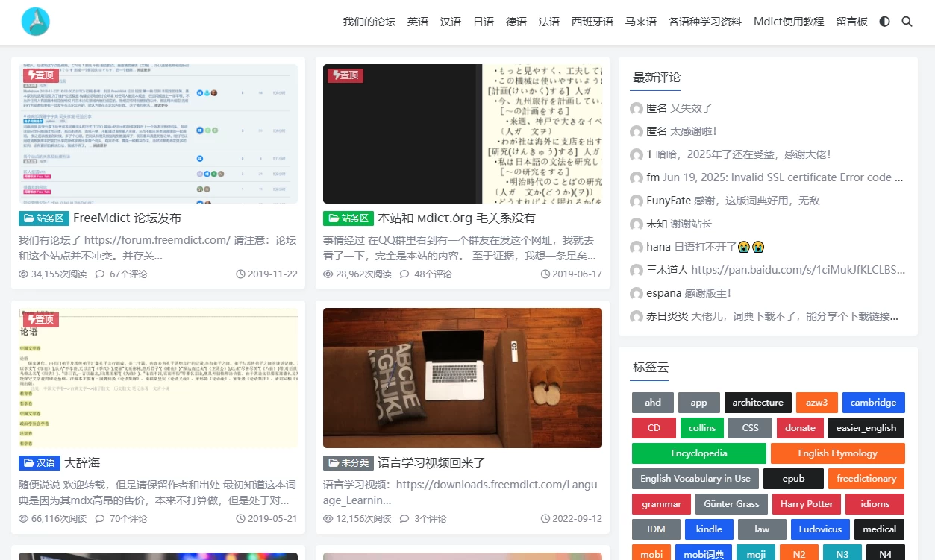Click the 置顶 pinned badge on 大辞海 thumbnail

pyautogui.click(x=41, y=319)
